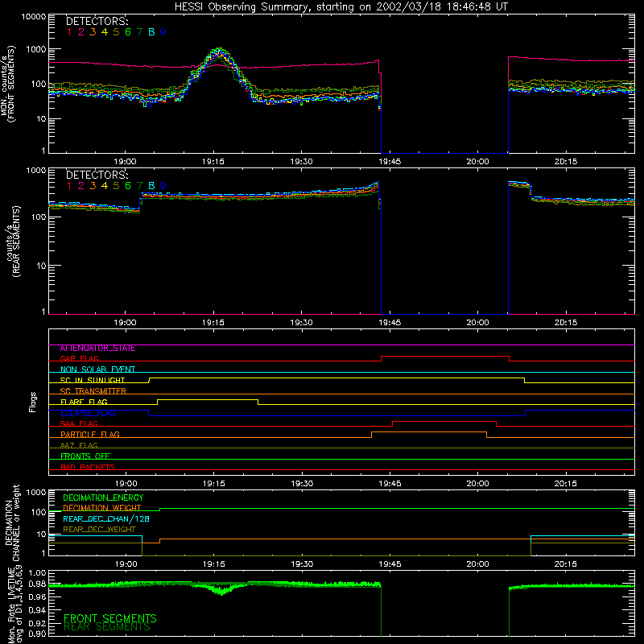Image resolution: width=644 pixels, height=644 pixels.
Task: Click the 1.00 tick on the livetime axis
Action: click(x=37, y=573)
